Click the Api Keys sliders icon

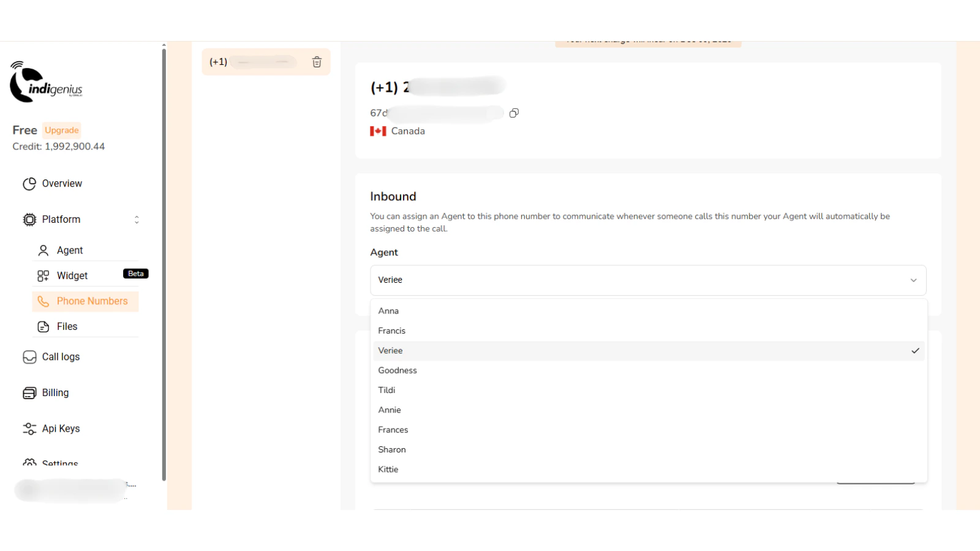(x=29, y=429)
